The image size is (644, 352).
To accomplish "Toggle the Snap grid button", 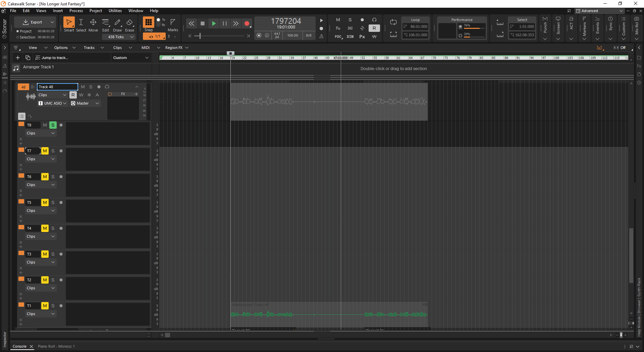I will tap(148, 22).
